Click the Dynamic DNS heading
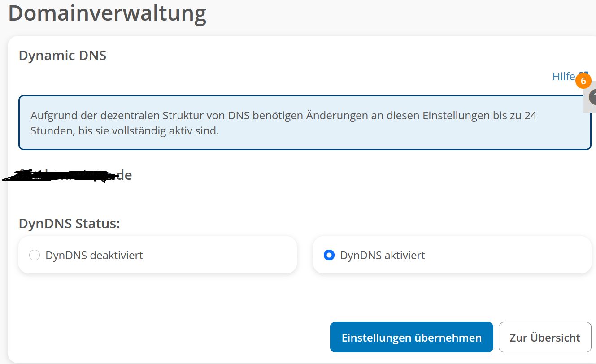596x364 pixels. pos(62,56)
